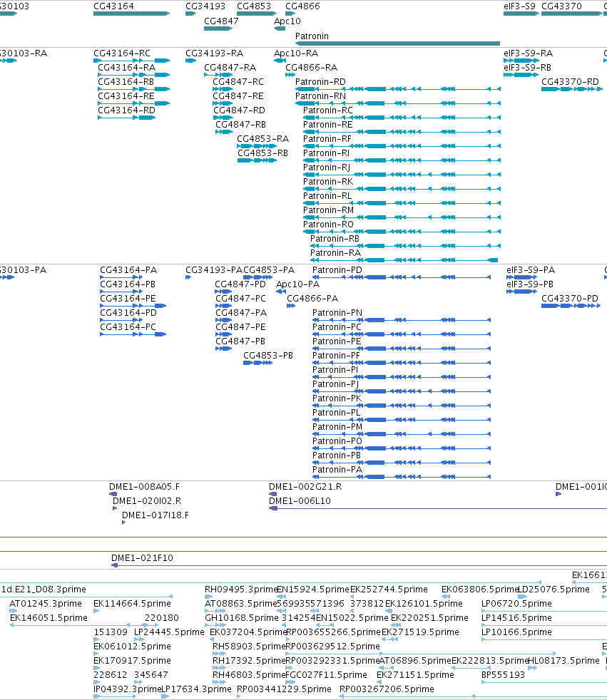Select the FGC027F11.5prime EST label

click(x=326, y=676)
